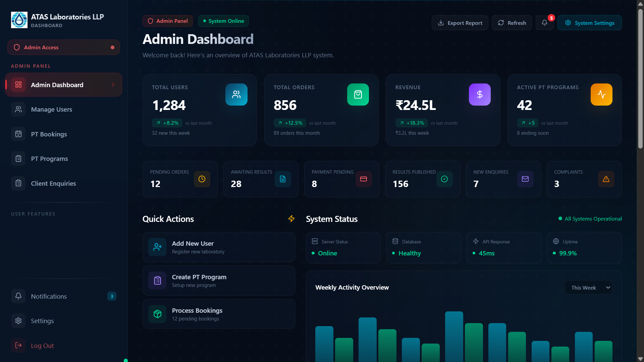Click the Total Users 1,284 card

click(200, 110)
